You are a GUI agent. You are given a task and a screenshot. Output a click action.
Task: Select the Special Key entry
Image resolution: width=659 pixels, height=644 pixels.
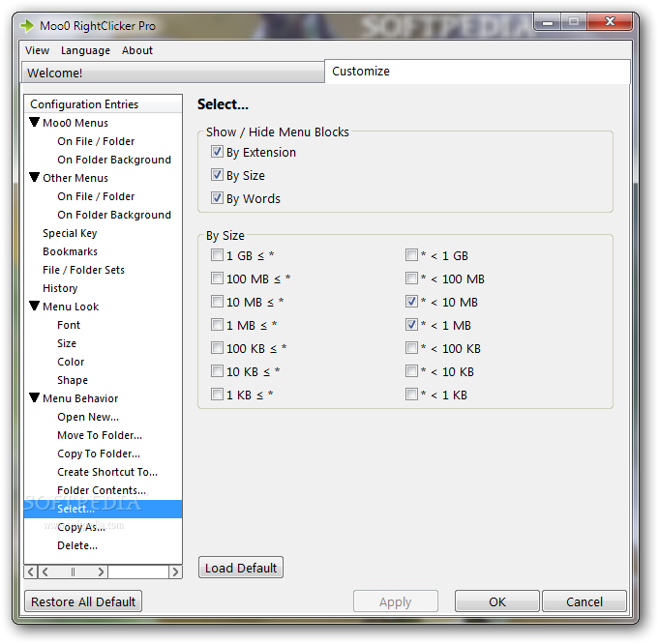(x=70, y=233)
